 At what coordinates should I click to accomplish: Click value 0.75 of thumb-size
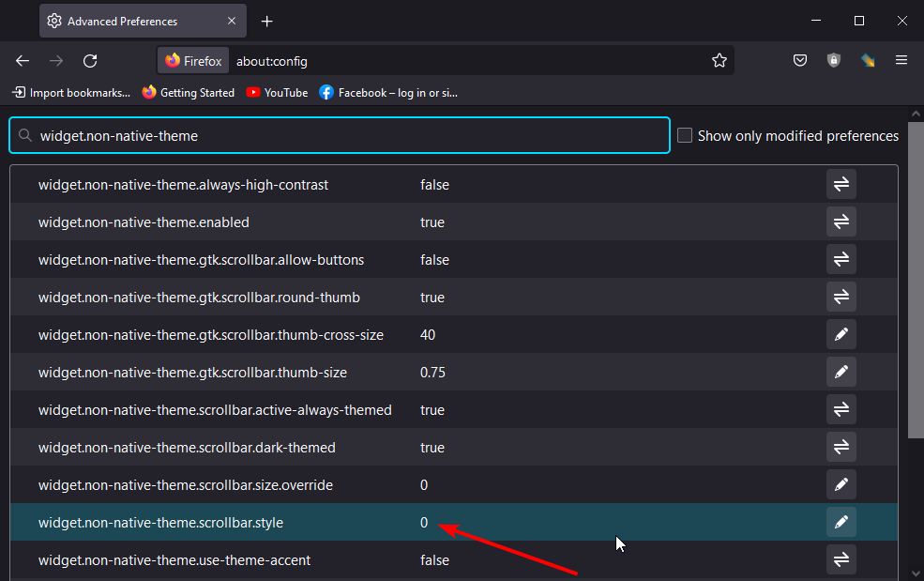coord(432,373)
